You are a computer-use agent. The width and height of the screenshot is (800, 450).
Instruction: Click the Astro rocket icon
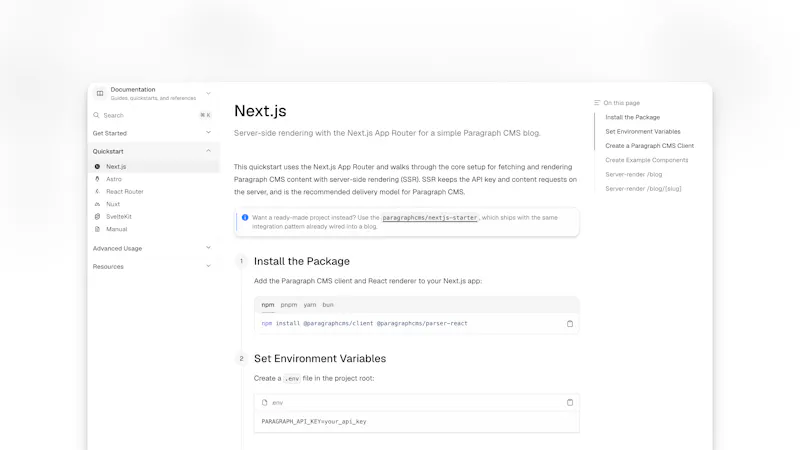97,179
